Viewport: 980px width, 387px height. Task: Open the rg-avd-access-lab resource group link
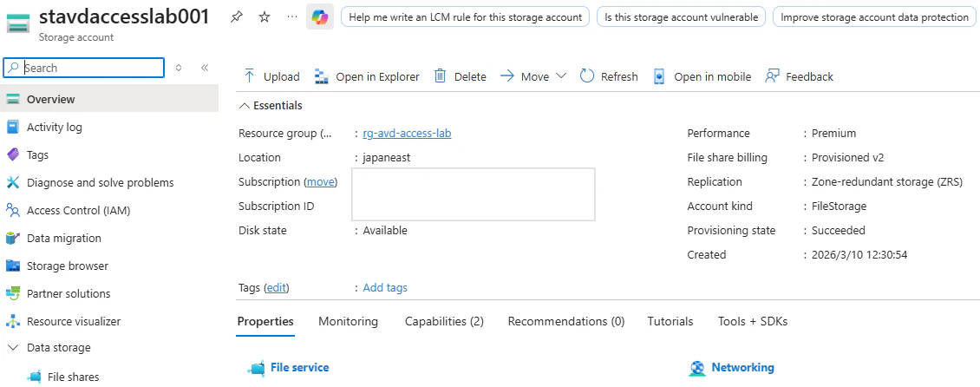point(407,133)
